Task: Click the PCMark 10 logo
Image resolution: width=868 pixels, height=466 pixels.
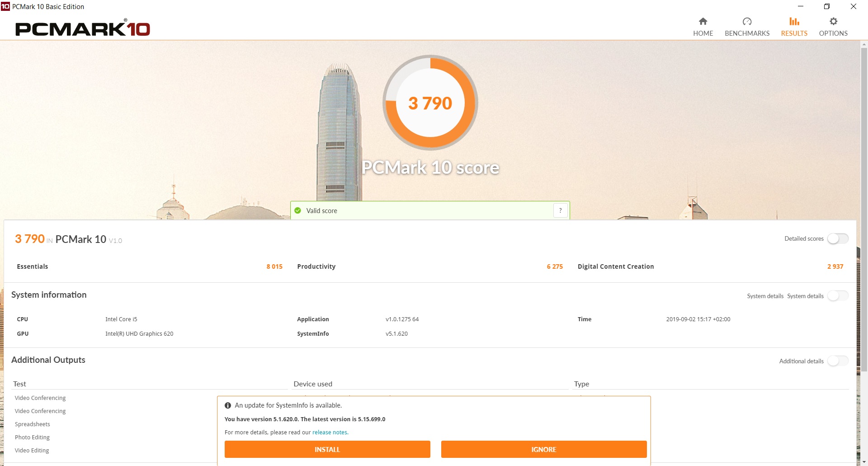Action: pyautogui.click(x=83, y=29)
